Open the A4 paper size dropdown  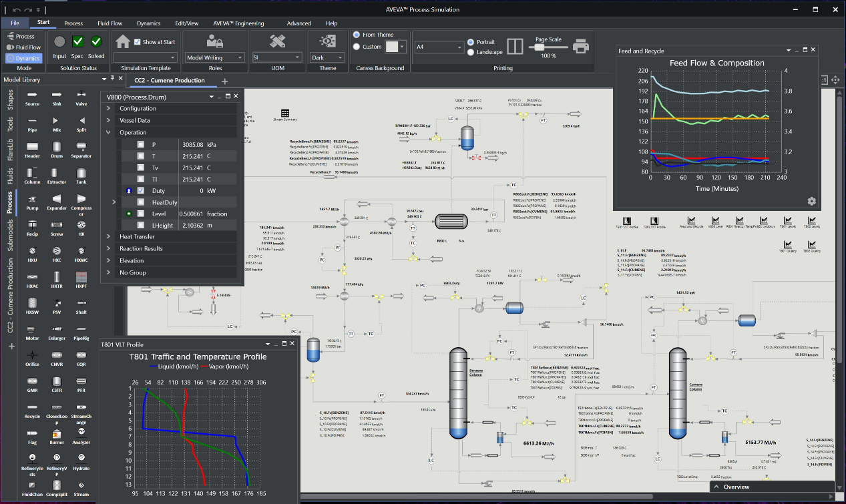[x=439, y=47]
